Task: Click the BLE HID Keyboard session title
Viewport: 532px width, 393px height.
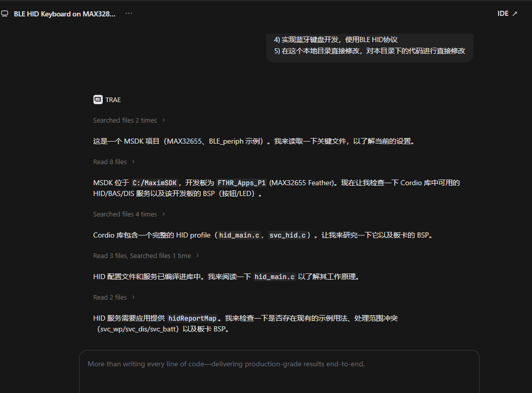Action: (65, 14)
